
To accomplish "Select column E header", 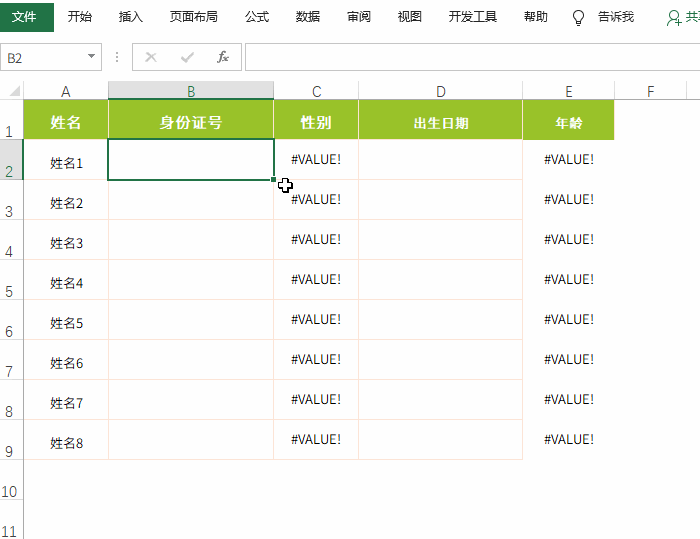I will [569, 91].
